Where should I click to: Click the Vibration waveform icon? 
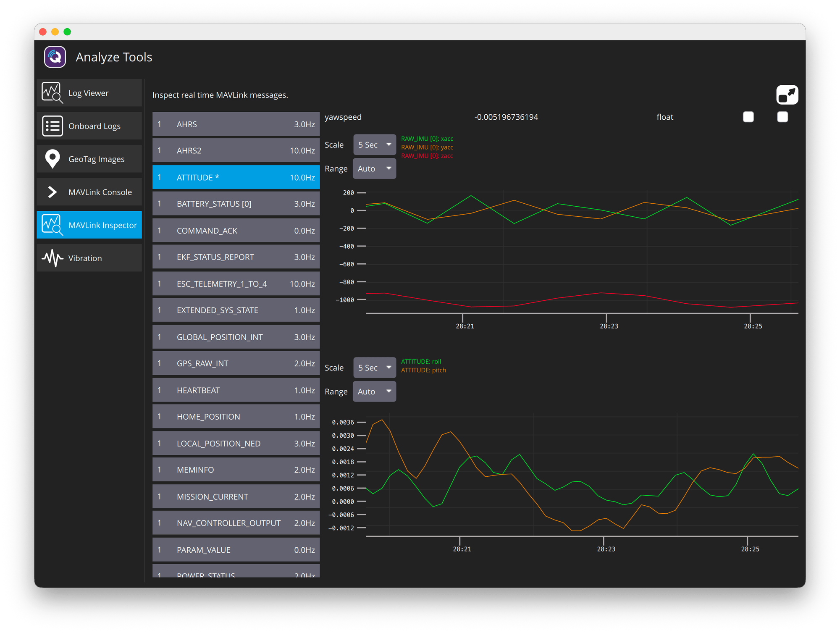[52, 258]
